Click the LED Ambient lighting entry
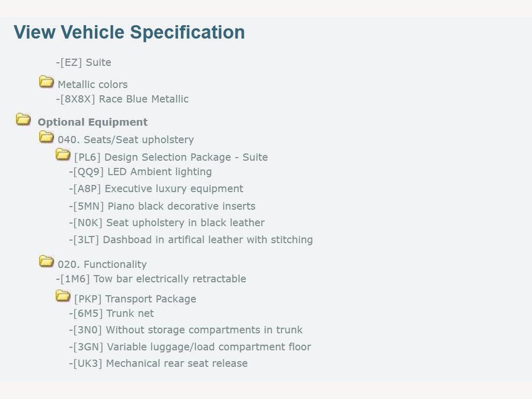This screenshot has width=532, height=399. coord(140,172)
